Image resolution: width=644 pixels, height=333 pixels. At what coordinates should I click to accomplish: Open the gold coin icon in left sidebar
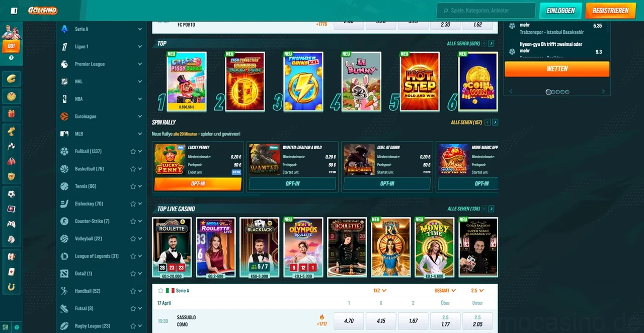coord(11,79)
